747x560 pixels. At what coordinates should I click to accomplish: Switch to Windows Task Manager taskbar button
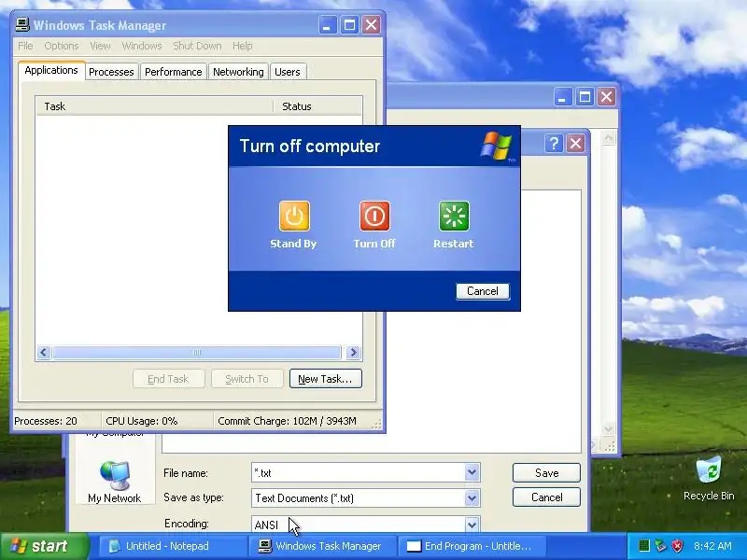[x=322, y=546]
